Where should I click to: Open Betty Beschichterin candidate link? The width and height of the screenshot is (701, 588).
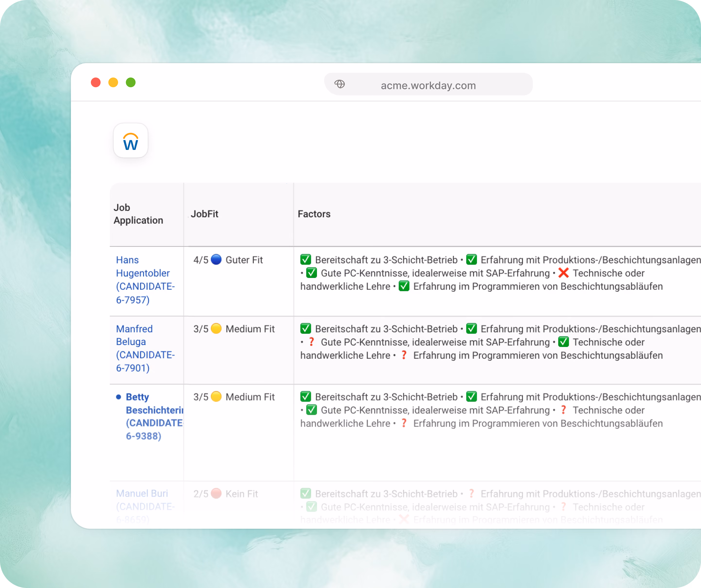[x=154, y=416]
